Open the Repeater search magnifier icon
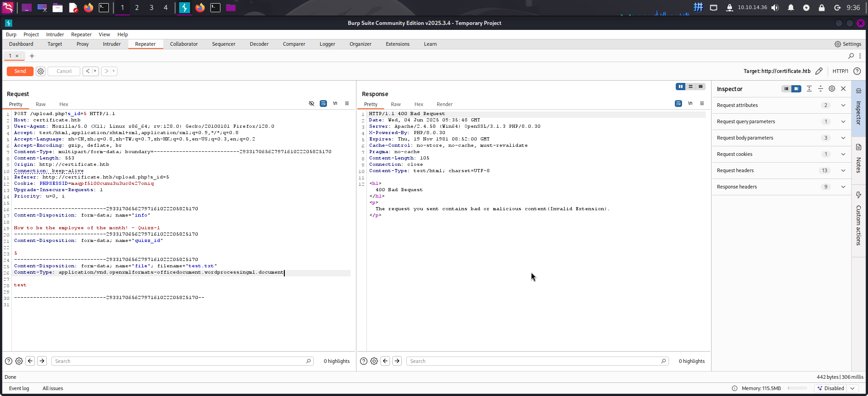Screen dimensions: 868x396 pos(851,56)
